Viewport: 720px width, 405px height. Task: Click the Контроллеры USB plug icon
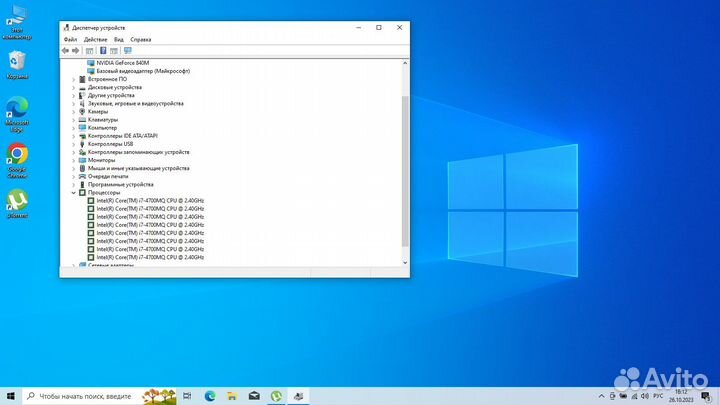tap(82, 144)
